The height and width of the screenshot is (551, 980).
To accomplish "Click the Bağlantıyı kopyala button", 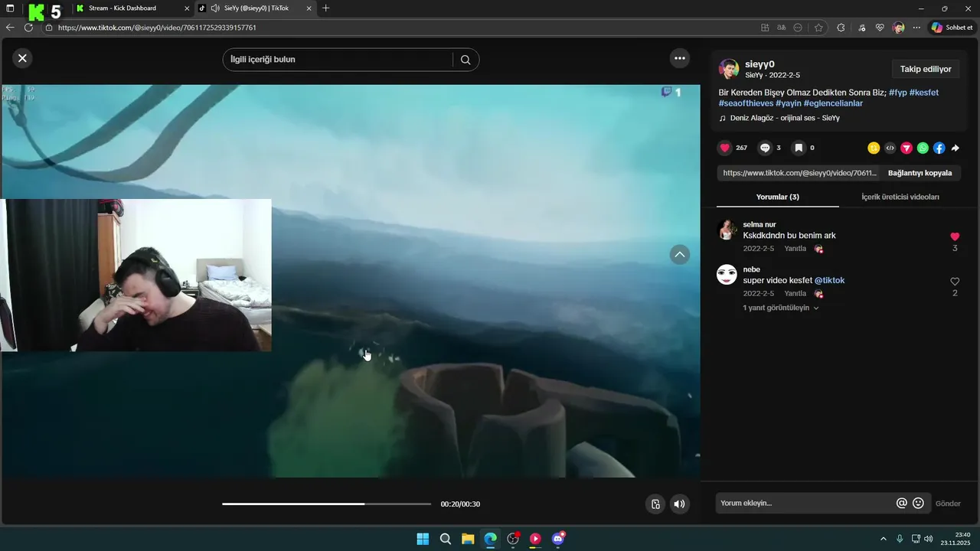I will pos(920,173).
